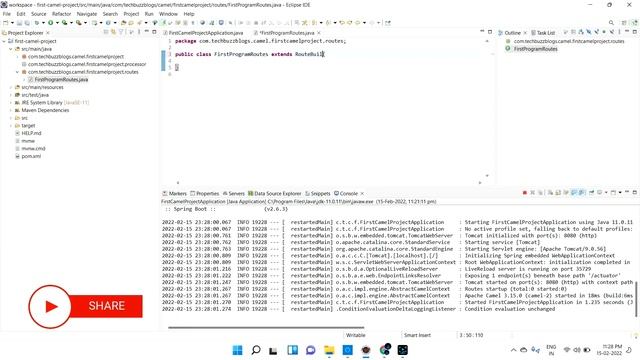Click Link with Editor in Project Explorer
The height and width of the screenshot is (360, 640).
(113, 32)
